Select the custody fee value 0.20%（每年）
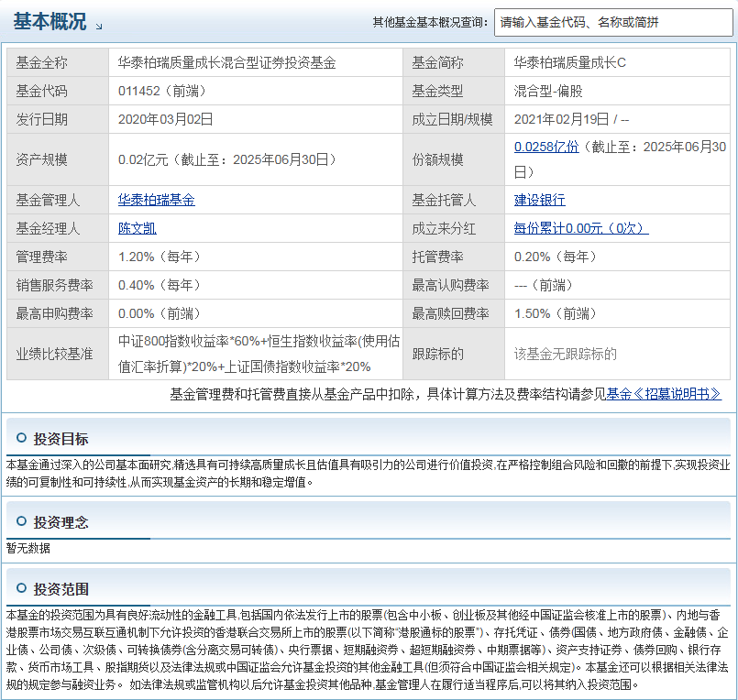The width and height of the screenshot is (738, 700). pyautogui.click(x=556, y=257)
